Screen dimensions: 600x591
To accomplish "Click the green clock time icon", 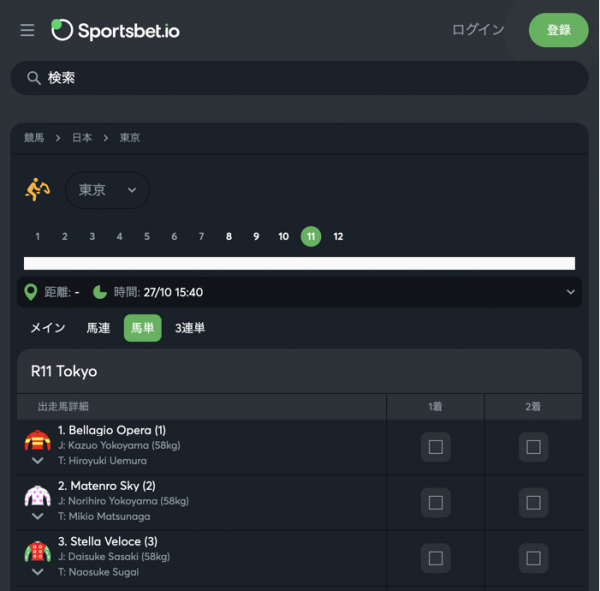I will [100, 292].
